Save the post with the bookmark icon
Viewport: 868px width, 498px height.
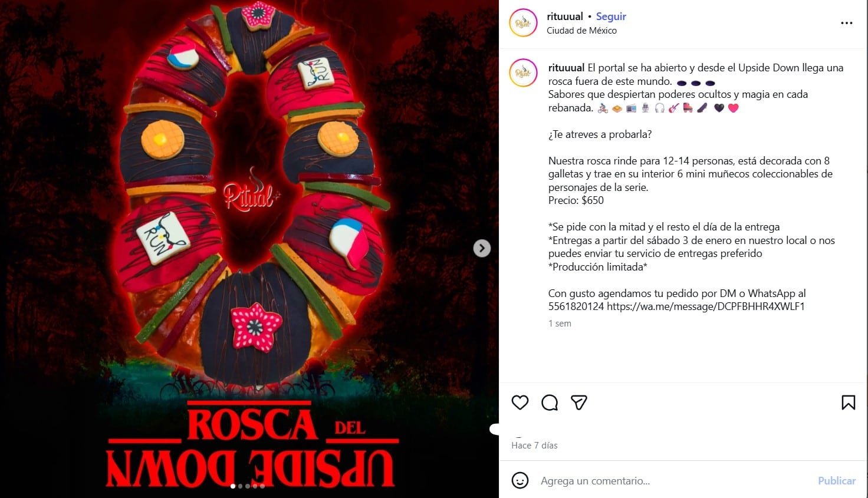pos(848,403)
